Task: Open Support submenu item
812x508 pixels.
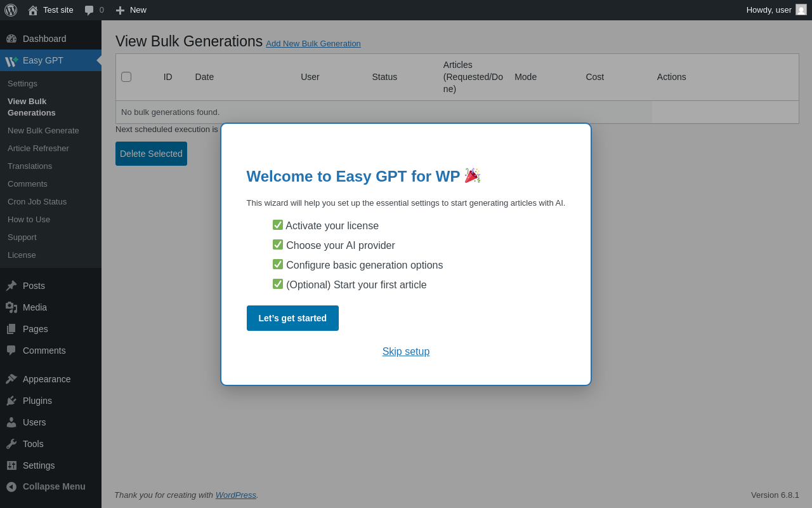Action: click(22, 237)
